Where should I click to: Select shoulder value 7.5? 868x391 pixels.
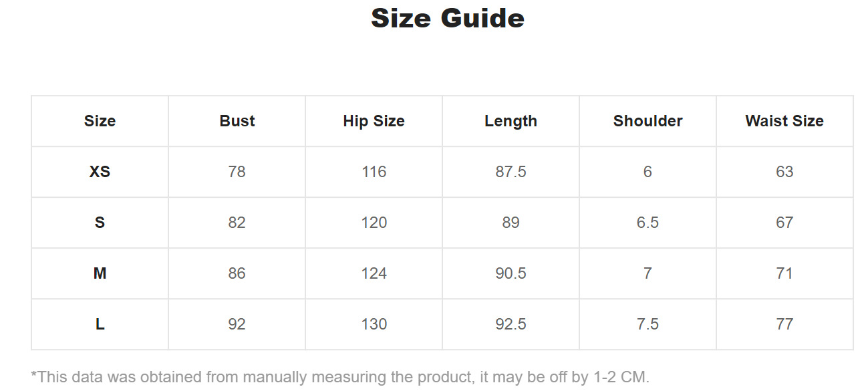coord(647,324)
